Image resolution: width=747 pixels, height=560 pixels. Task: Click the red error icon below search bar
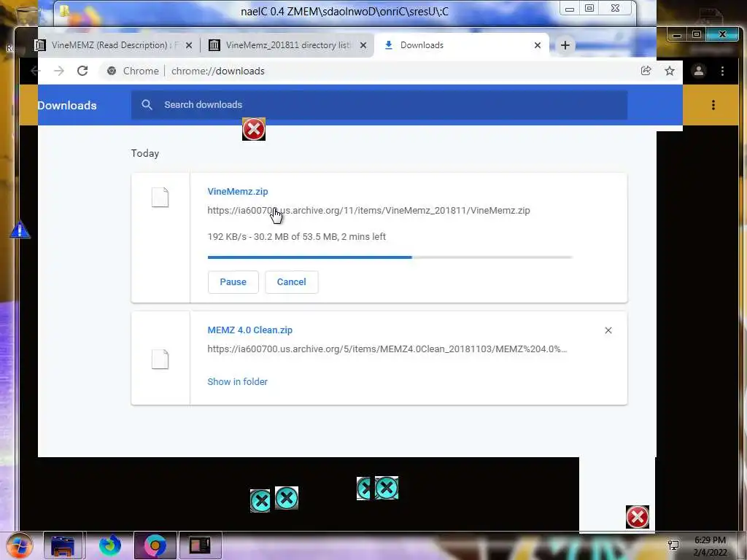click(253, 129)
